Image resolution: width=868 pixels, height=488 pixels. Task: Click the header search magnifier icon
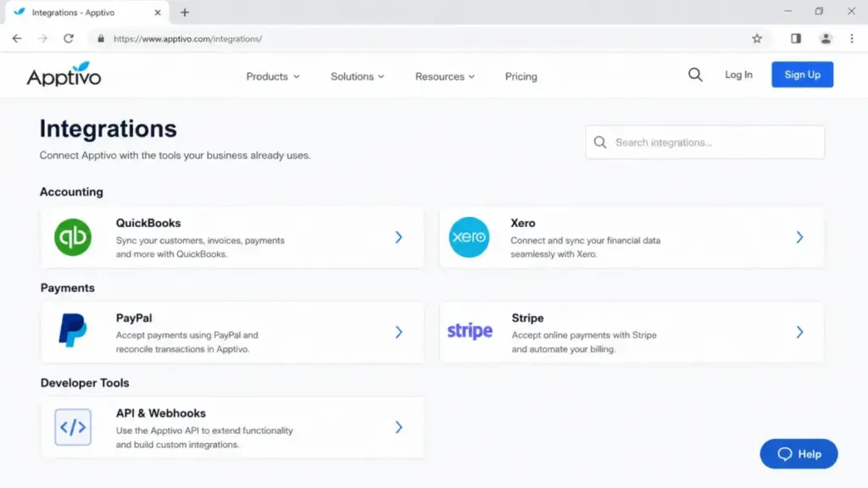[695, 75]
